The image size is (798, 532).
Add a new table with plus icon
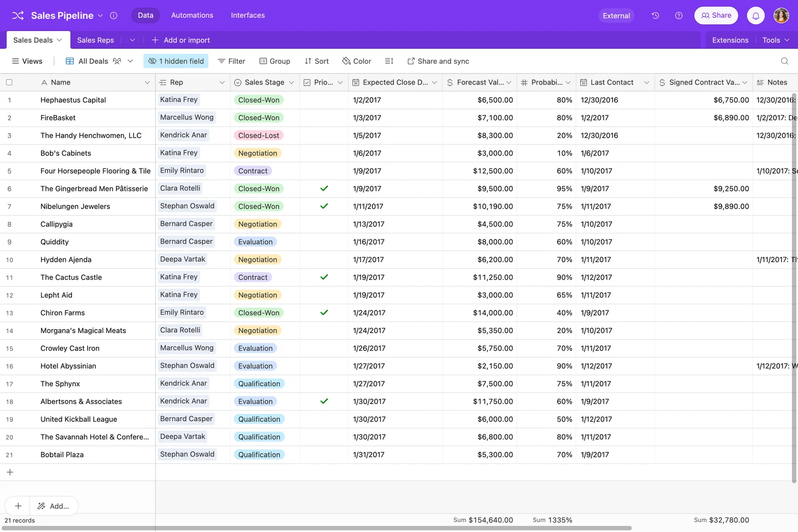point(155,40)
